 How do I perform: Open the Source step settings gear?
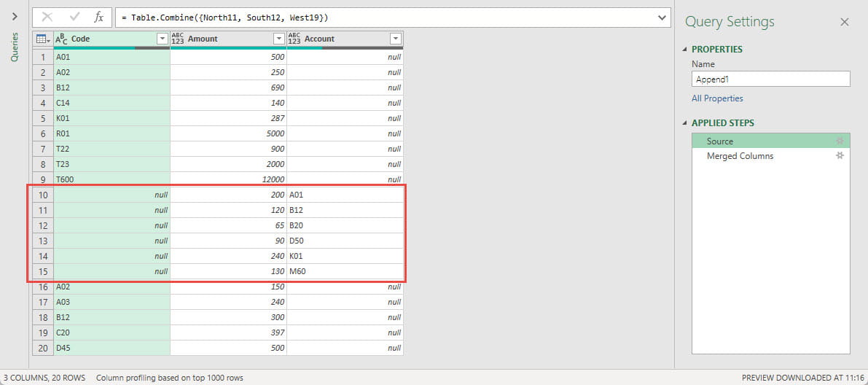click(840, 141)
